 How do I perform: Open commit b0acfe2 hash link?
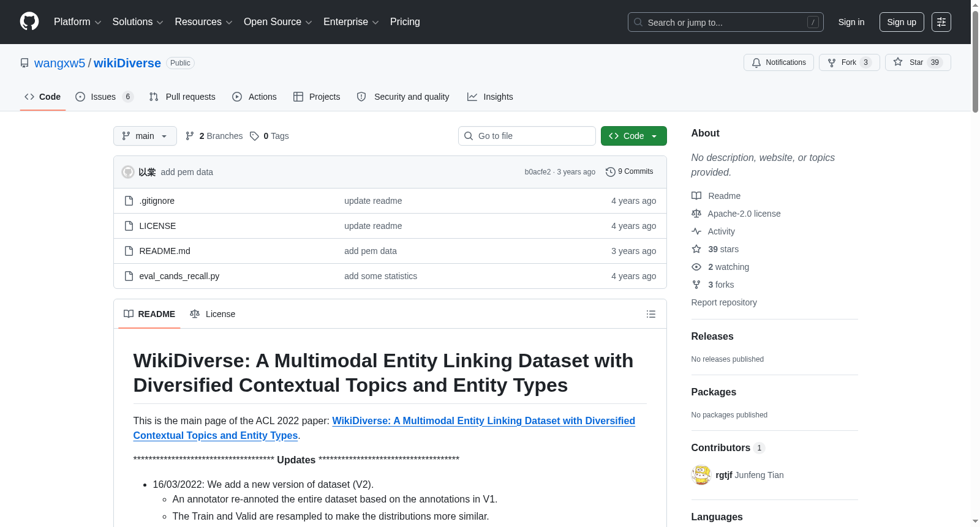point(538,172)
